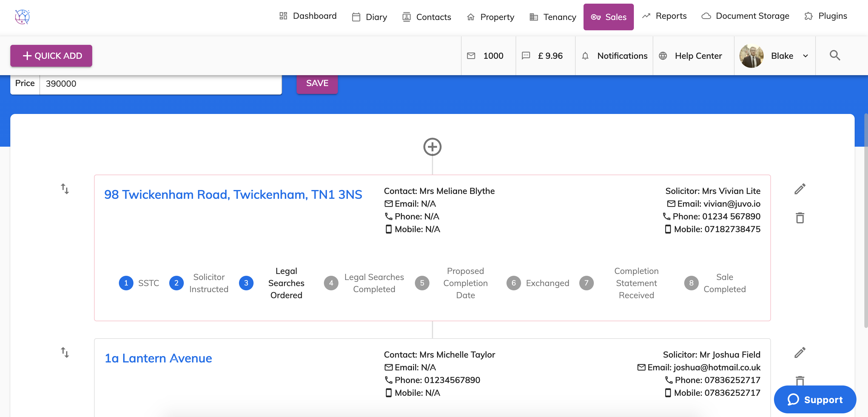Select step 5 Proposed Completion Date

pos(422,283)
